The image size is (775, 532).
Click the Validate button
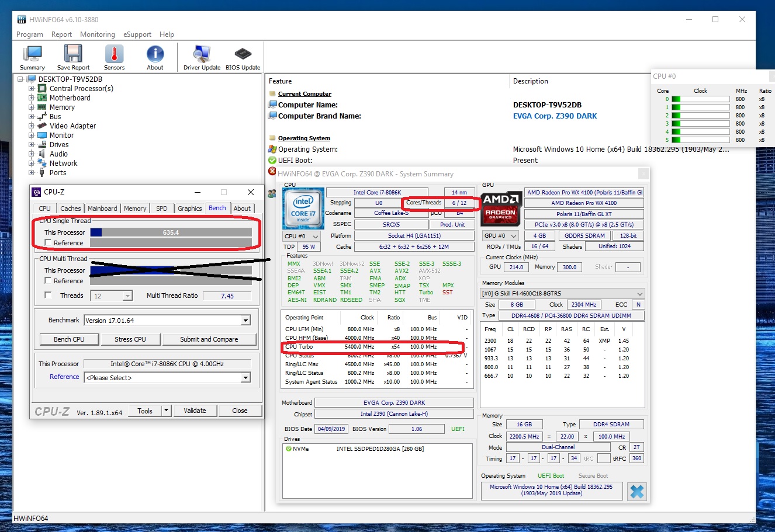(x=195, y=411)
